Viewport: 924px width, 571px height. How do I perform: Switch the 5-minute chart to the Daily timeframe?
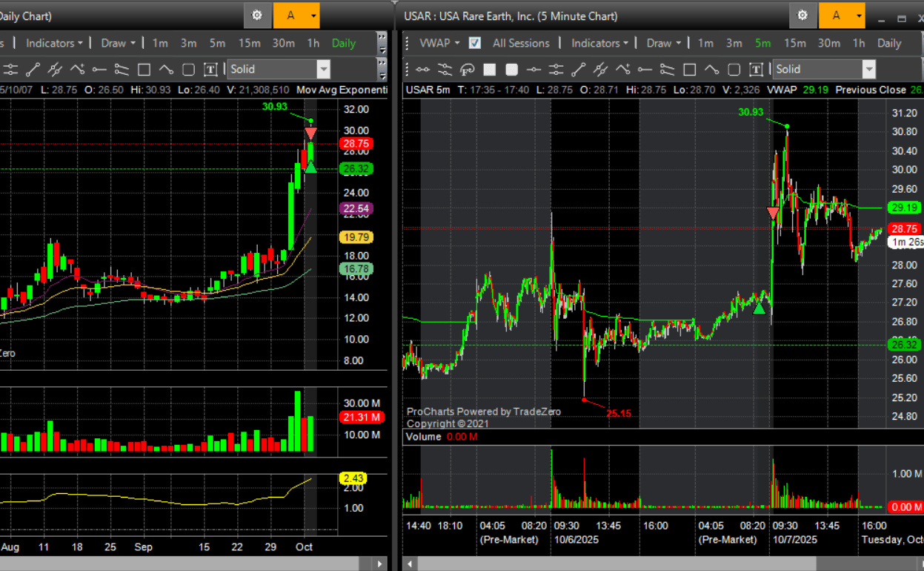889,43
